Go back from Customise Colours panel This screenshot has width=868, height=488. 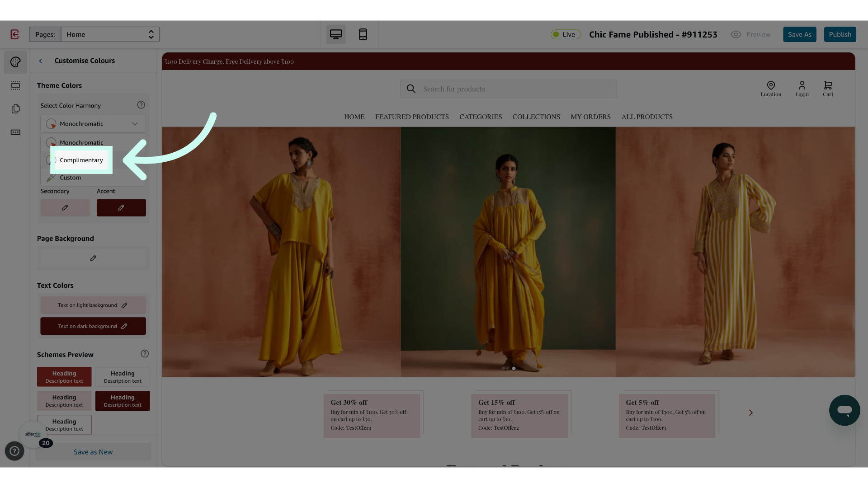point(41,61)
